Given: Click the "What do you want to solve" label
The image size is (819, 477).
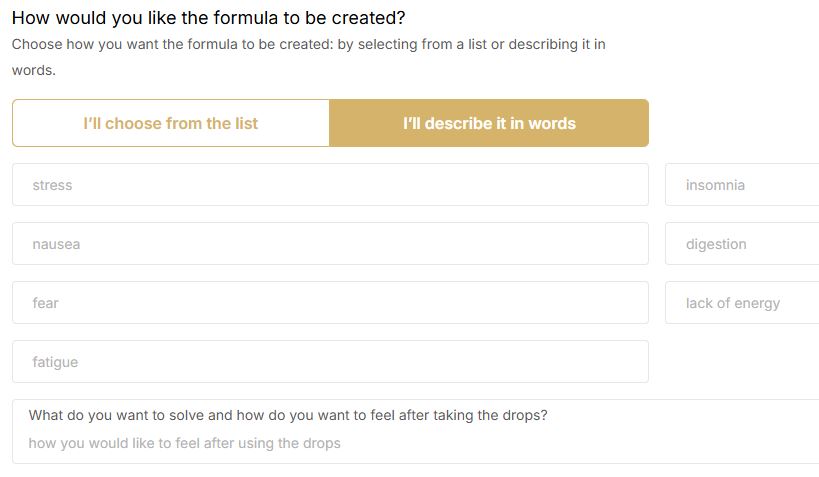Looking at the screenshot, I should pyautogui.click(x=288, y=415).
